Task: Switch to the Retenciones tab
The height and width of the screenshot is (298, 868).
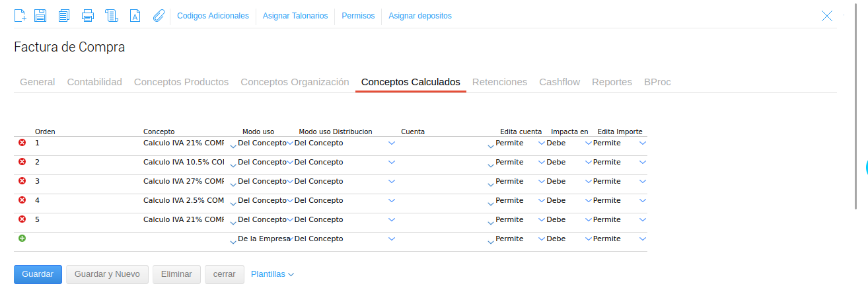Action: coord(499,82)
